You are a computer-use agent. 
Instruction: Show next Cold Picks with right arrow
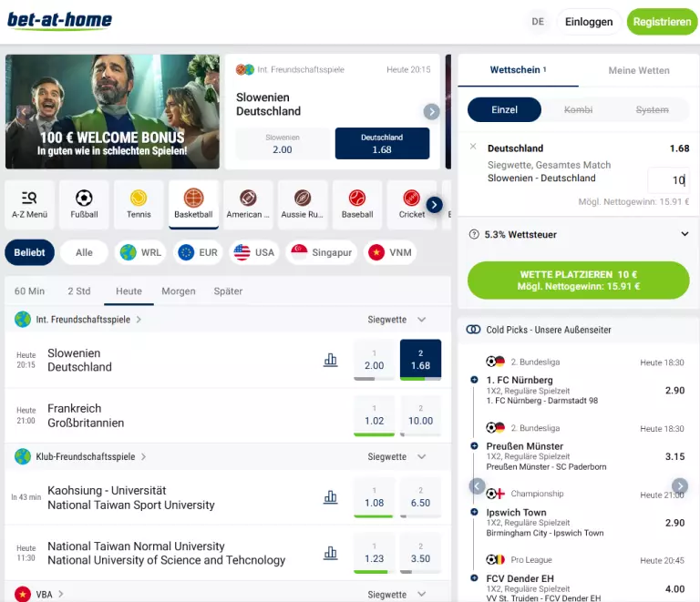pyautogui.click(x=680, y=485)
